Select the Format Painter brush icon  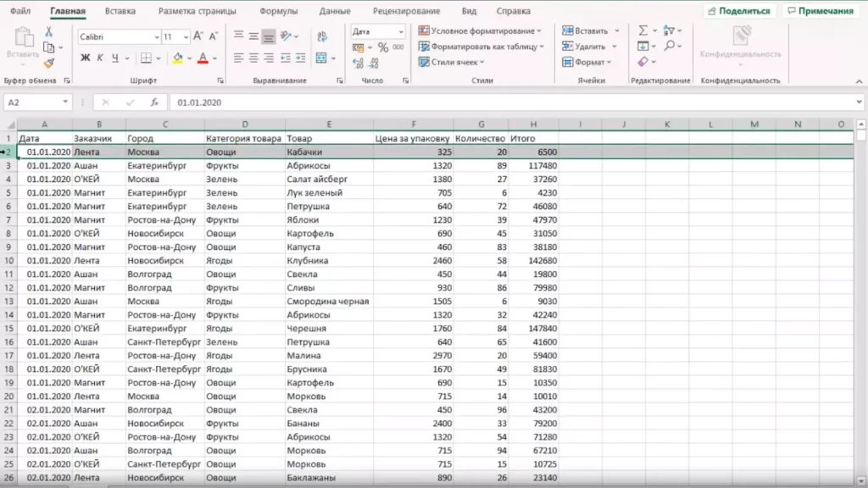(x=49, y=62)
